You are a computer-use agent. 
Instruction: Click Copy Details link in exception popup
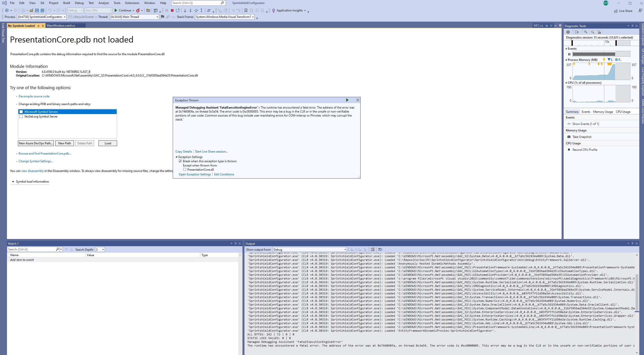tap(183, 152)
